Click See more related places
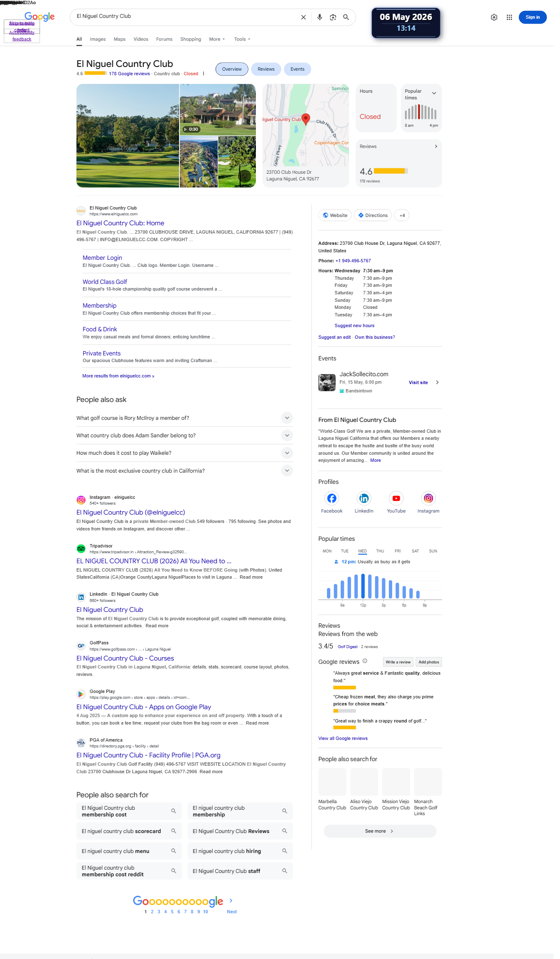The height and width of the screenshot is (959, 560). point(380,831)
